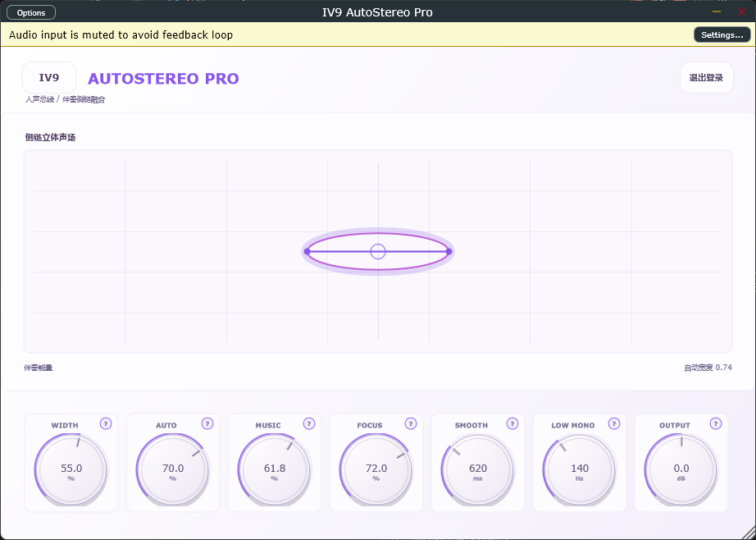Click the WIDTH knob at 55.0 %
The height and width of the screenshot is (540, 756).
pyautogui.click(x=71, y=470)
